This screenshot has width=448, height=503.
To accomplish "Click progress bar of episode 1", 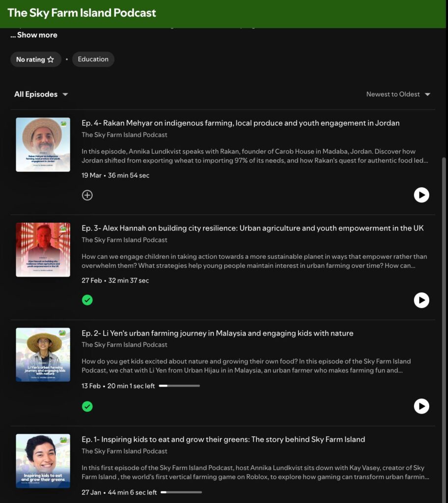I will (181, 492).
